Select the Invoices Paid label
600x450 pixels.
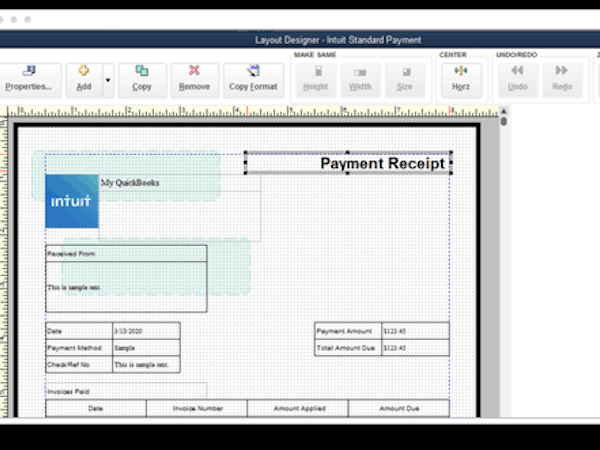pos(126,391)
